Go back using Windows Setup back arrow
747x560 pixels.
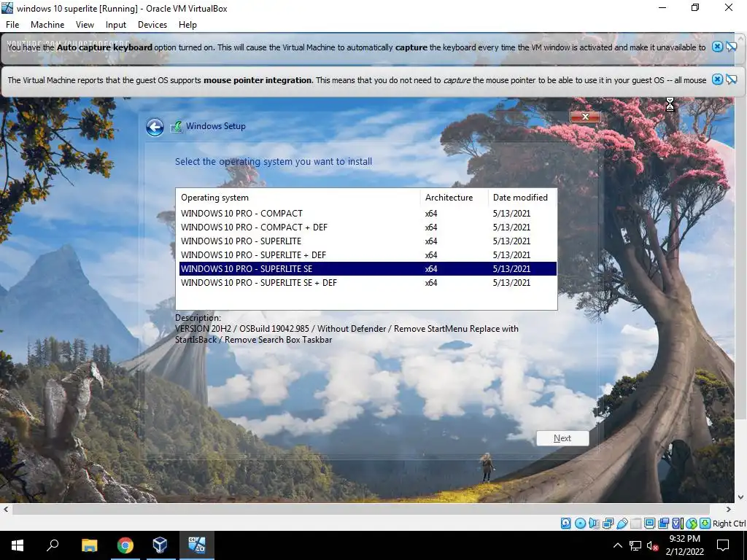(155, 127)
